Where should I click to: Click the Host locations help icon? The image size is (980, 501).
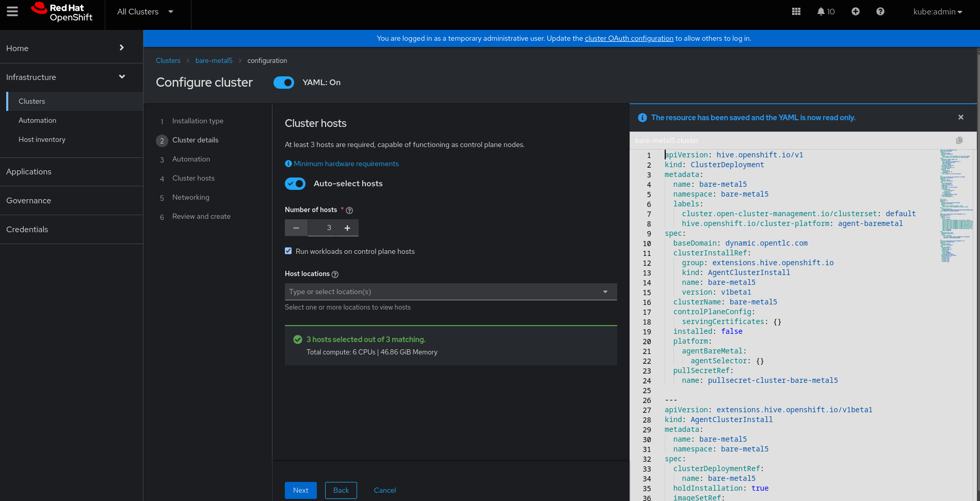(335, 274)
